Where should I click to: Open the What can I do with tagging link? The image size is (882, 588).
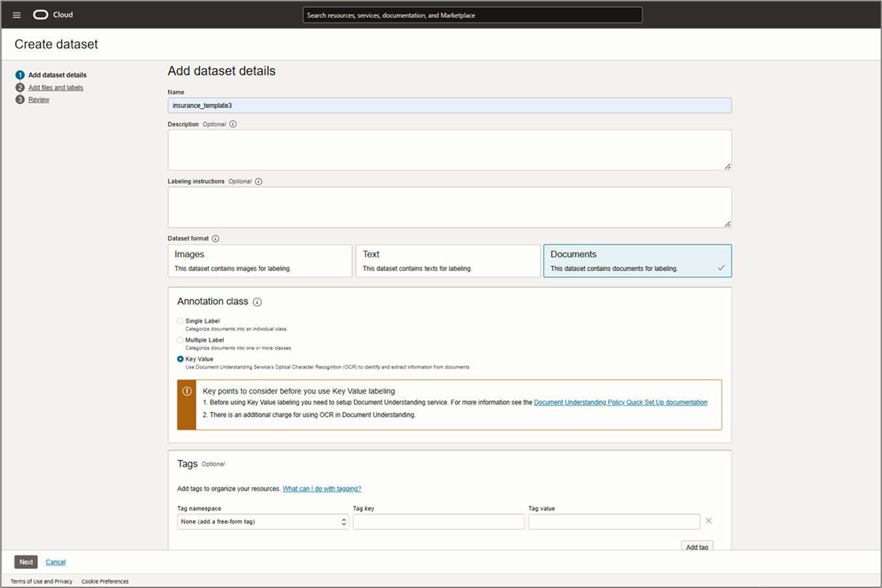tap(322, 488)
